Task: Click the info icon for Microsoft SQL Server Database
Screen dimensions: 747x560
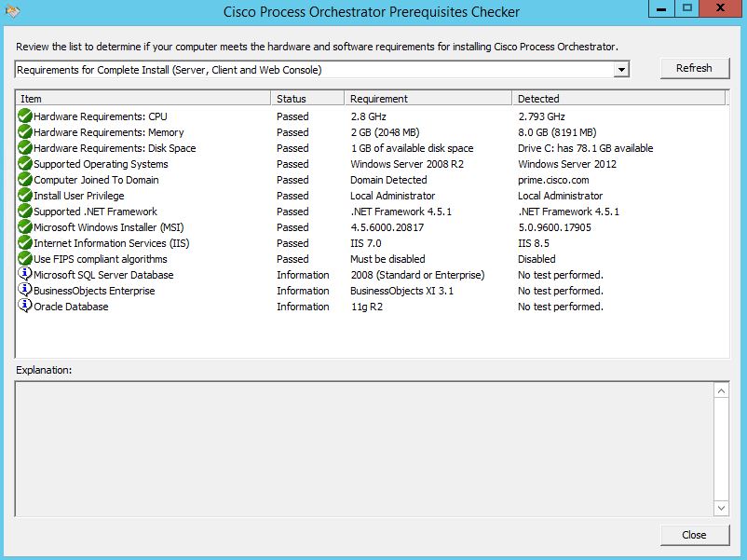Action: point(25,274)
